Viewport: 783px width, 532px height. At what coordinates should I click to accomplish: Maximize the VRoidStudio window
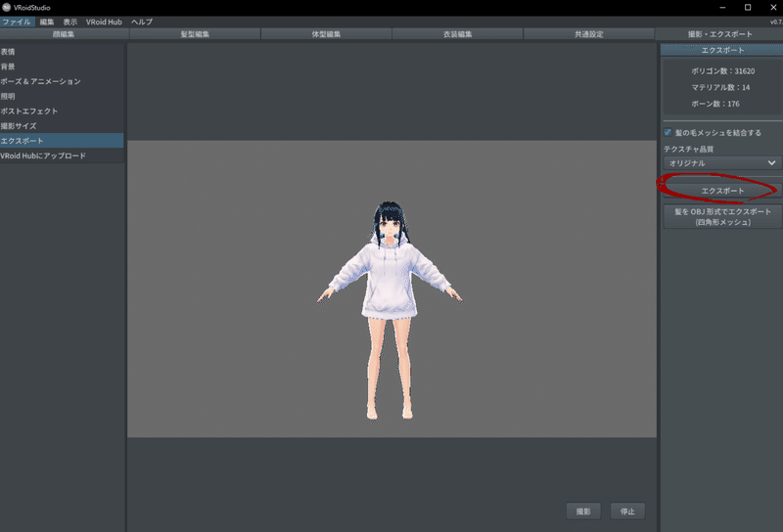(748, 8)
